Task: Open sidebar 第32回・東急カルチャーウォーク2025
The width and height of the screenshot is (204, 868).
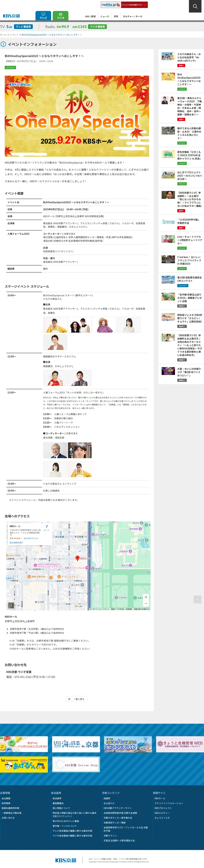Action: pyautogui.click(x=181, y=108)
